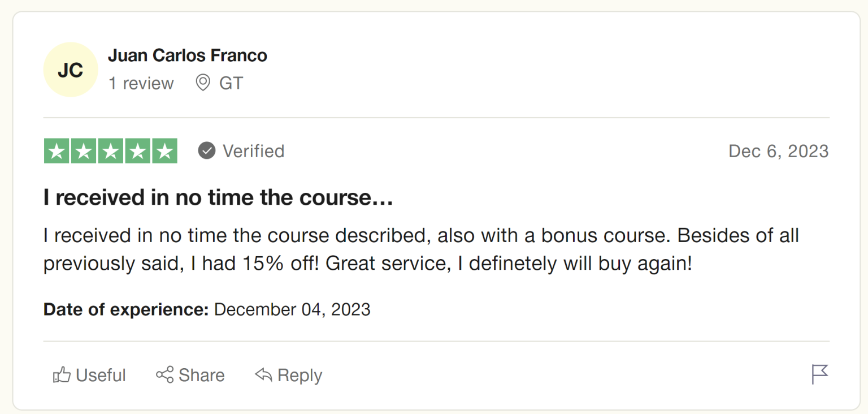868x414 pixels.
Task: Click the review date 'Dec 6, 2023'
Action: [x=779, y=151]
